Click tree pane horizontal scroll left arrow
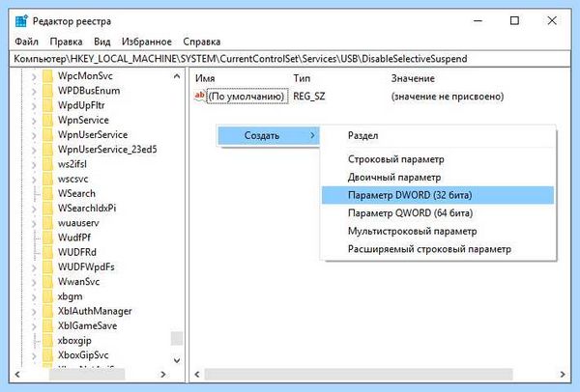This screenshot has height=392, width=580. (17, 375)
